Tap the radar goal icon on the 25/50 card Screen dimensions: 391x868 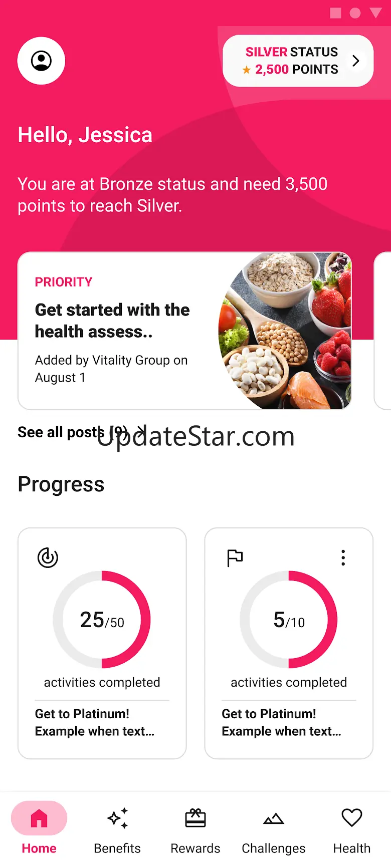48,557
